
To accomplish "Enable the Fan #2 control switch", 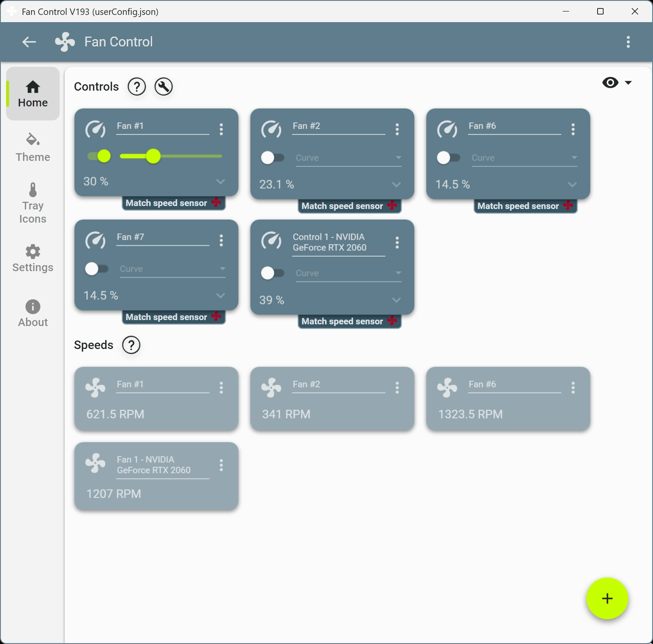I will pyautogui.click(x=272, y=158).
